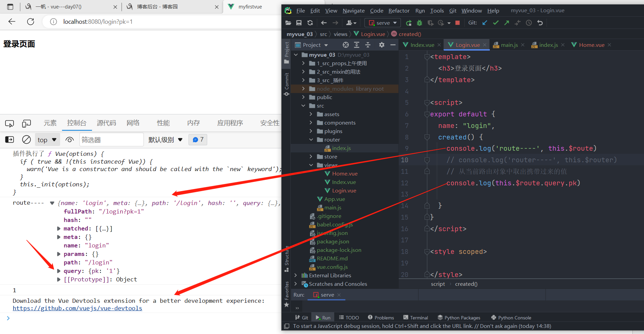The width and height of the screenshot is (644, 334).
Task: Navigate back with PyCharm's back arrow
Action: pos(324,23)
